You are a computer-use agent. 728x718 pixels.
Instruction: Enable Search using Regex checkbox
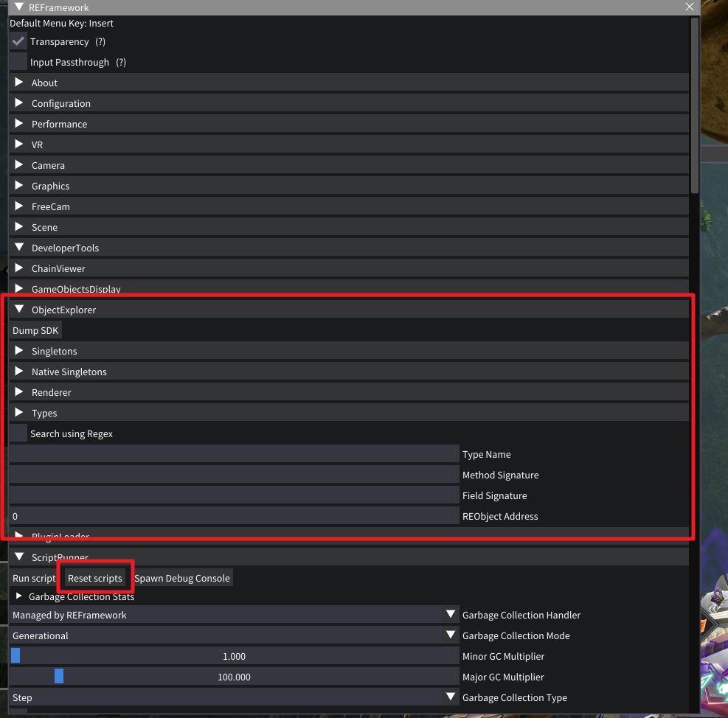18,434
